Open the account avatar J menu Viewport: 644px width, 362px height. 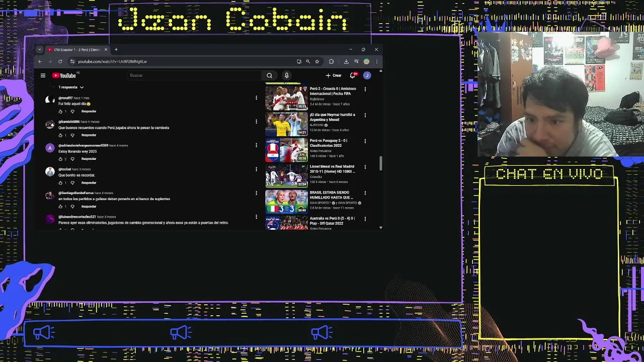(367, 75)
